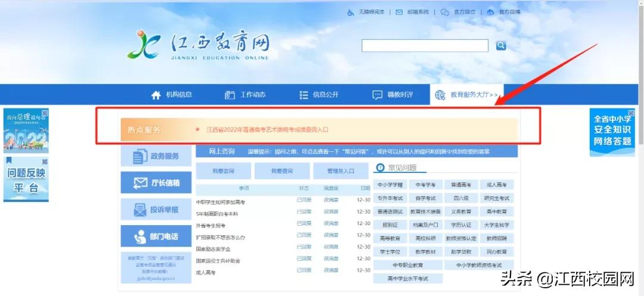
Task: Select the 中小学教师资格考试 FAQ category
Action: point(479,265)
